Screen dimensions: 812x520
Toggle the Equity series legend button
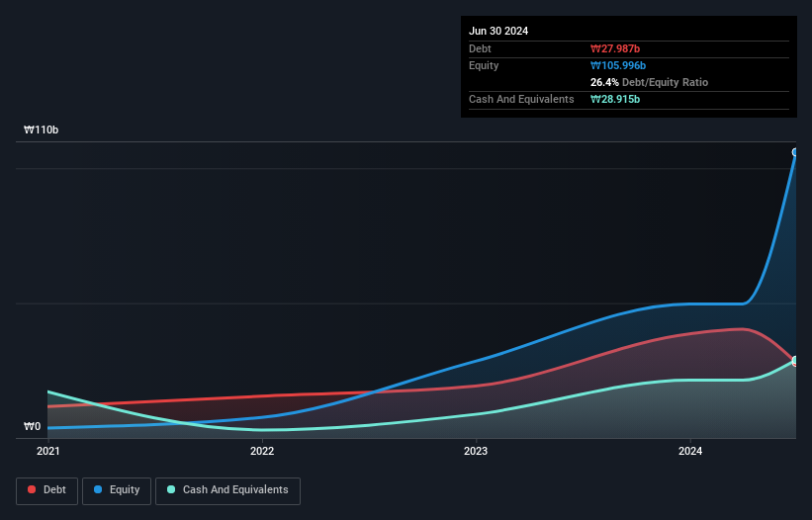[117, 490]
